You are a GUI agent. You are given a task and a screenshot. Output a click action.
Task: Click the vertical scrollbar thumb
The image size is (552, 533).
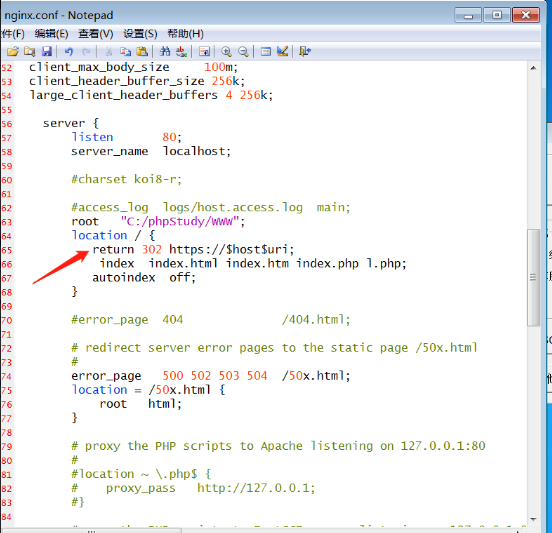coord(533,277)
